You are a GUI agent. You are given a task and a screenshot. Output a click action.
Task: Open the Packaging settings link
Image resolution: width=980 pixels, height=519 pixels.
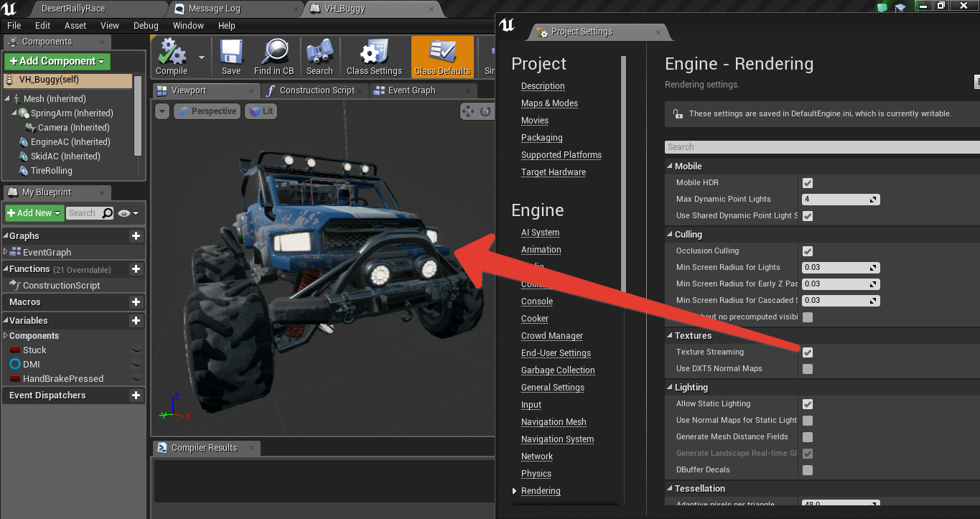tap(542, 138)
